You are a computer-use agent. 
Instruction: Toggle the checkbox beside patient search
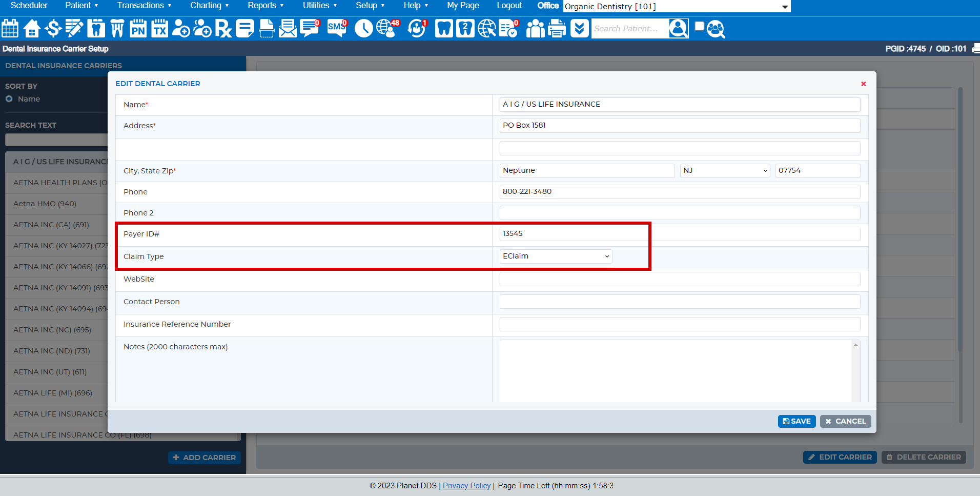point(699,26)
